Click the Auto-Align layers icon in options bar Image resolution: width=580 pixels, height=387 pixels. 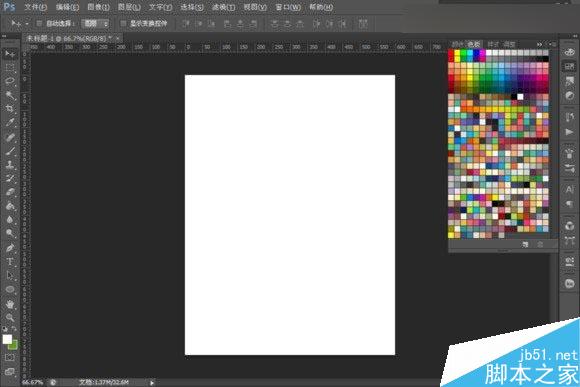click(x=363, y=24)
